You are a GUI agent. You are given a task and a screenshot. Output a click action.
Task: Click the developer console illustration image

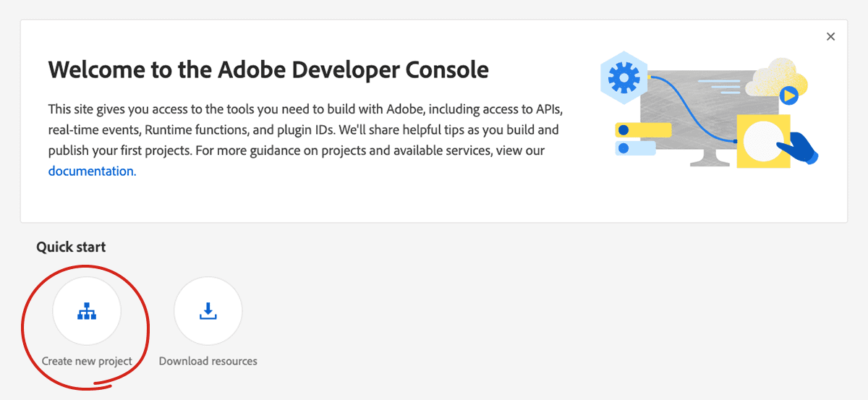709,110
